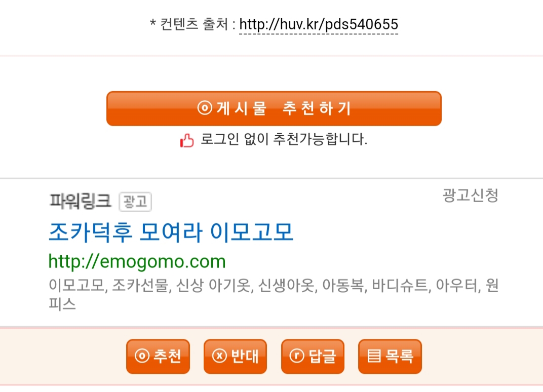Click the orange 게시물 추천하기 button
The height and width of the screenshot is (392, 543).
tap(274, 108)
